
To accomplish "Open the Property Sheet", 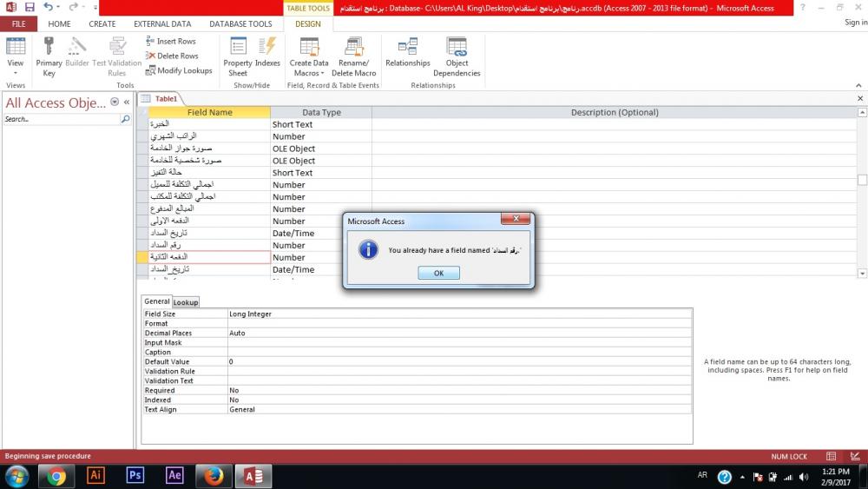I will [x=238, y=57].
